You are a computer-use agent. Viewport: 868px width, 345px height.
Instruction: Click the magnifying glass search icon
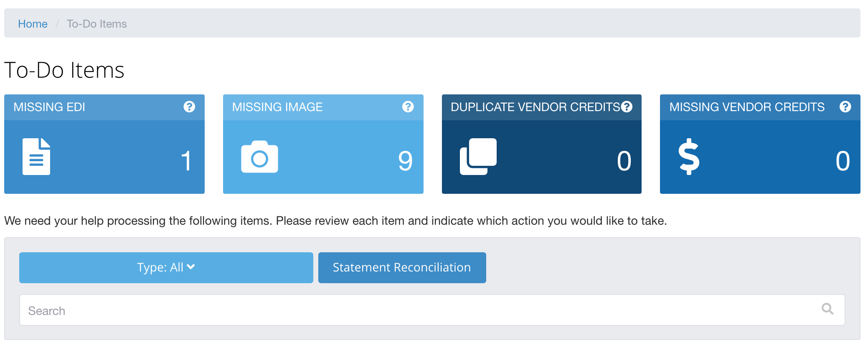827,309
